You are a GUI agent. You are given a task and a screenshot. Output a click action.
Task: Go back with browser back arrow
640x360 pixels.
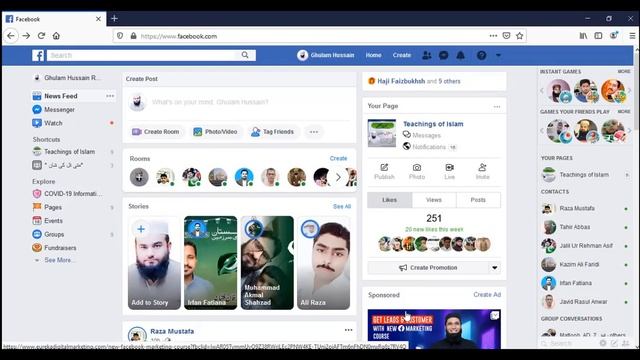(x=11, y=36)
